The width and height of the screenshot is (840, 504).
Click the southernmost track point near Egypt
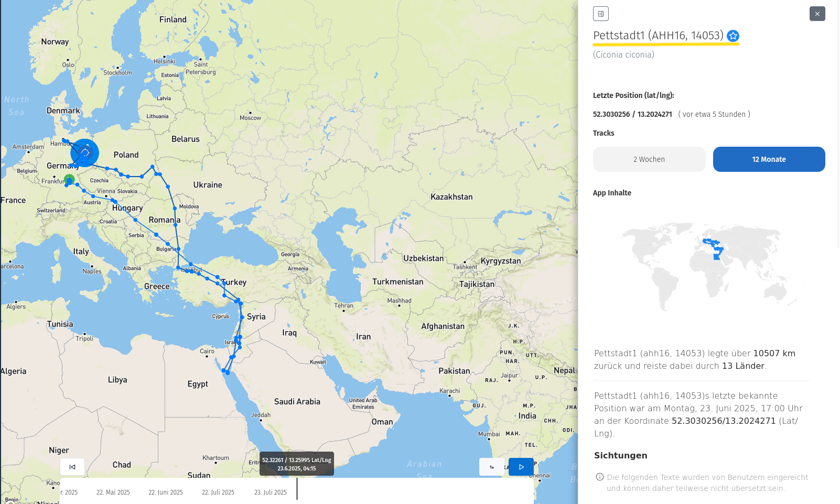pyautogui.click(x=228, y=372)
